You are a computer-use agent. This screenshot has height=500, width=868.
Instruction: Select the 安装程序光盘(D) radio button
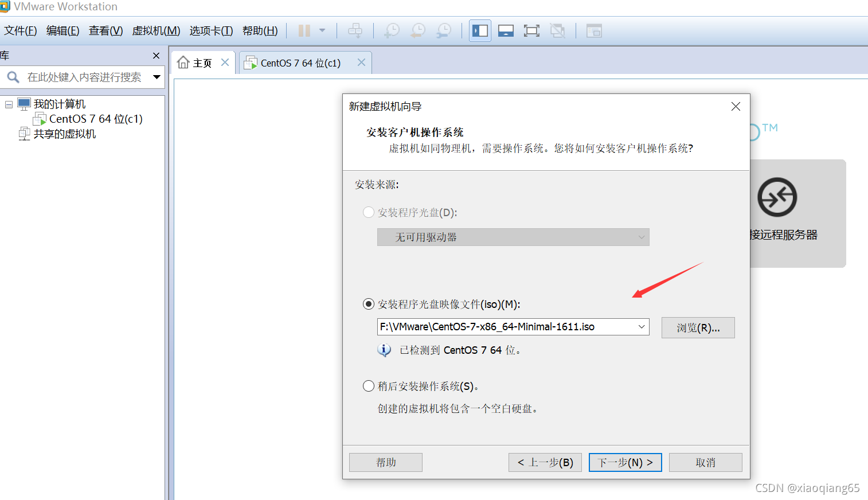[x=369, y=212]
